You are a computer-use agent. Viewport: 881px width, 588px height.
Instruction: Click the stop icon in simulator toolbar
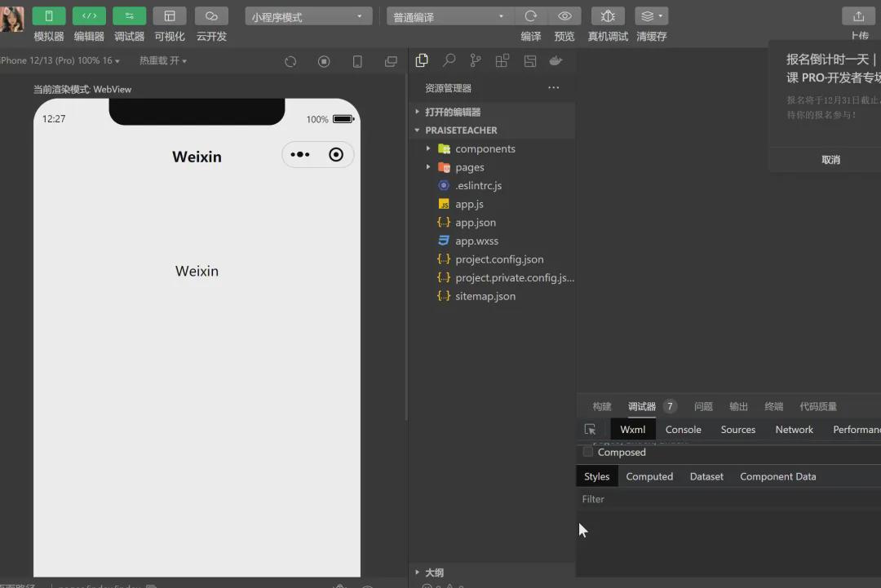pos(323,60)
